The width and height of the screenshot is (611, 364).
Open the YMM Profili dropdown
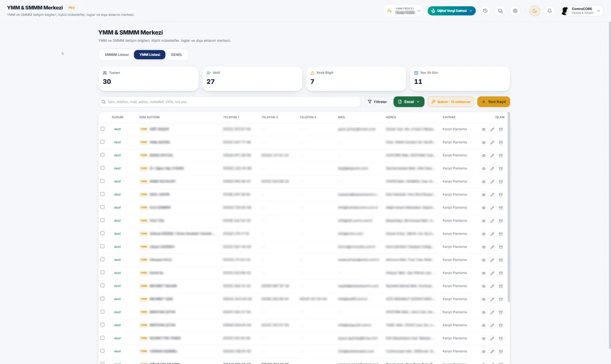tap(403, 10)
